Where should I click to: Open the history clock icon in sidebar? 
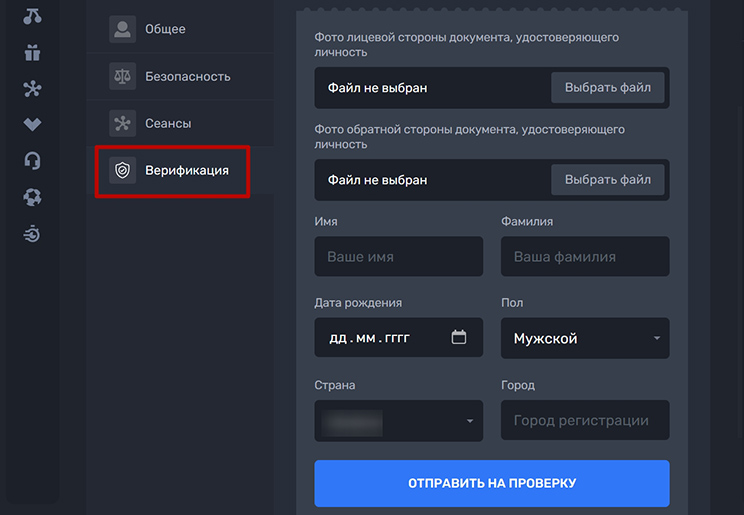click(32, 234)
